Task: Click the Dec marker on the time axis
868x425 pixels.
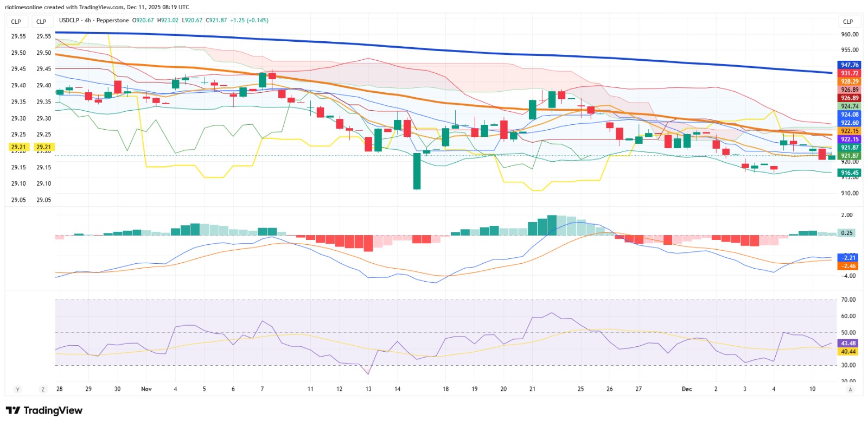Action: pos(687,389)
